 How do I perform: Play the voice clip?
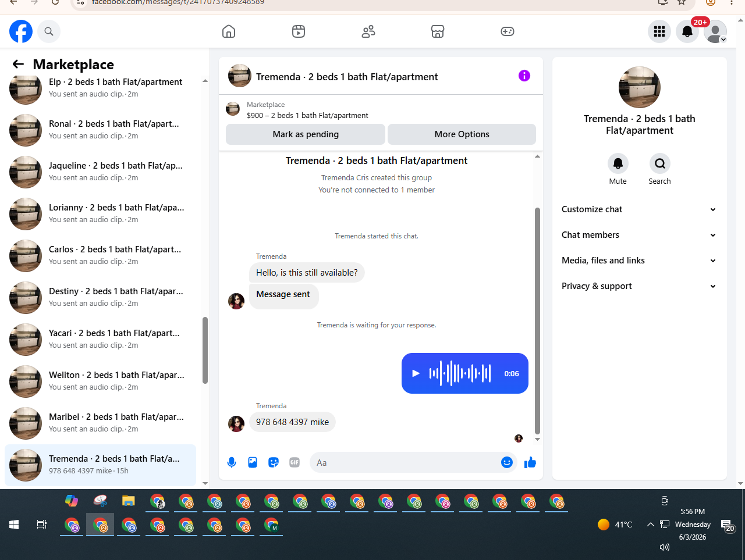pyautogui.click(x=416, y=373)
